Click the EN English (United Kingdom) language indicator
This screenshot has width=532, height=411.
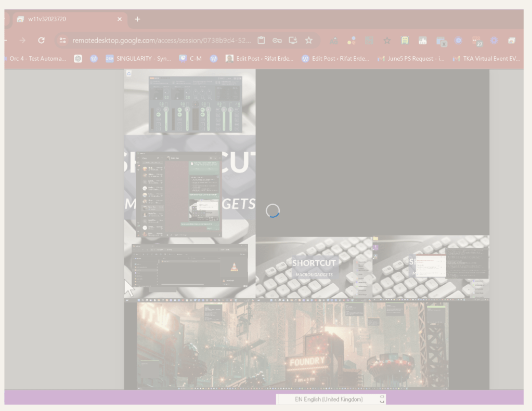click(x=329, y=400)
